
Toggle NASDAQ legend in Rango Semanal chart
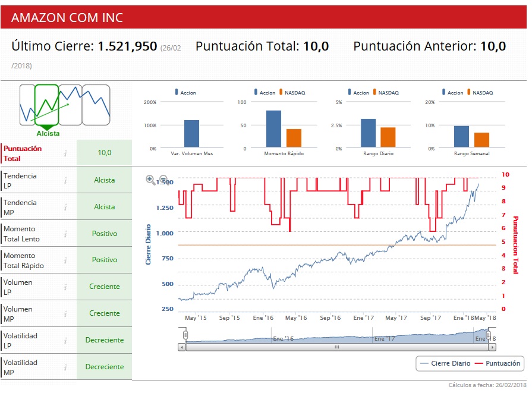(480, 92)
